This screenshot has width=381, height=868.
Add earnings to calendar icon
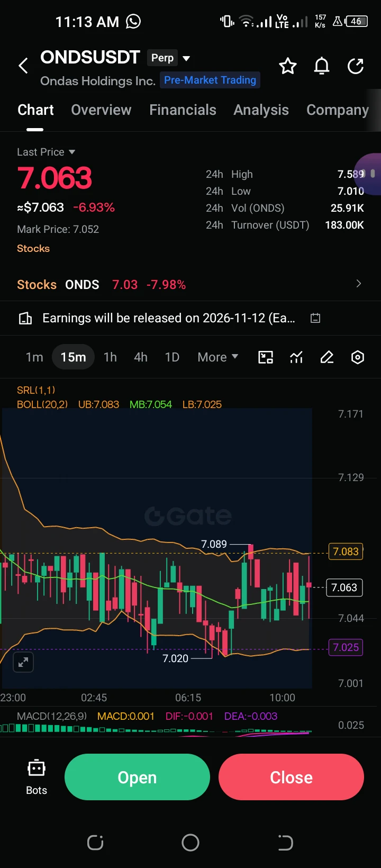[x=315, y=318]
